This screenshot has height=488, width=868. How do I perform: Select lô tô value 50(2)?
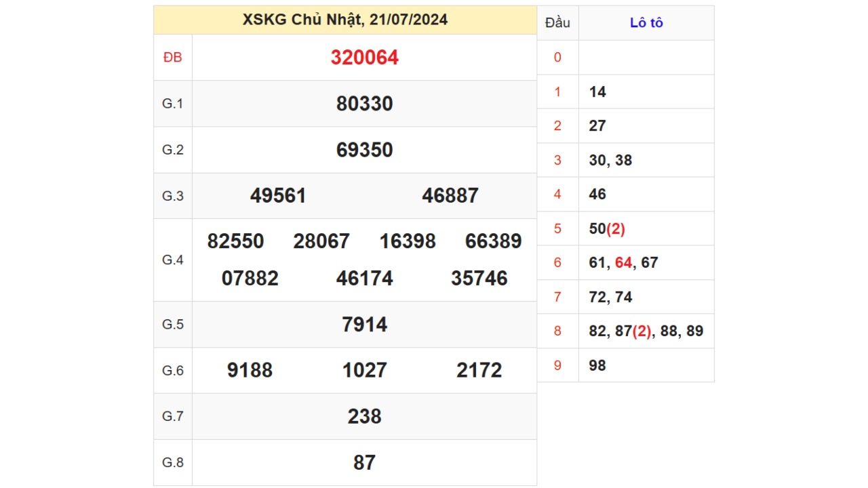click(607, 229)
